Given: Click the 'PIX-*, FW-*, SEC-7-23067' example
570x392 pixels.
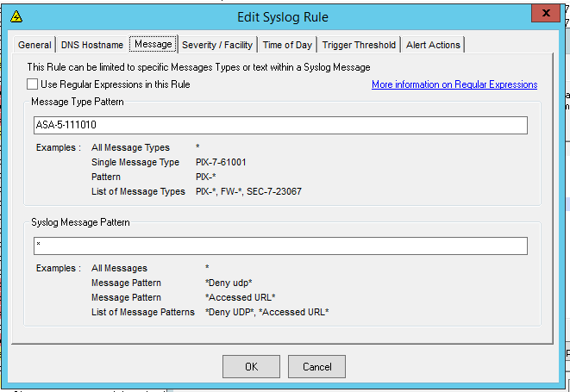Looking at the screenshot, I should coord(248,191).
